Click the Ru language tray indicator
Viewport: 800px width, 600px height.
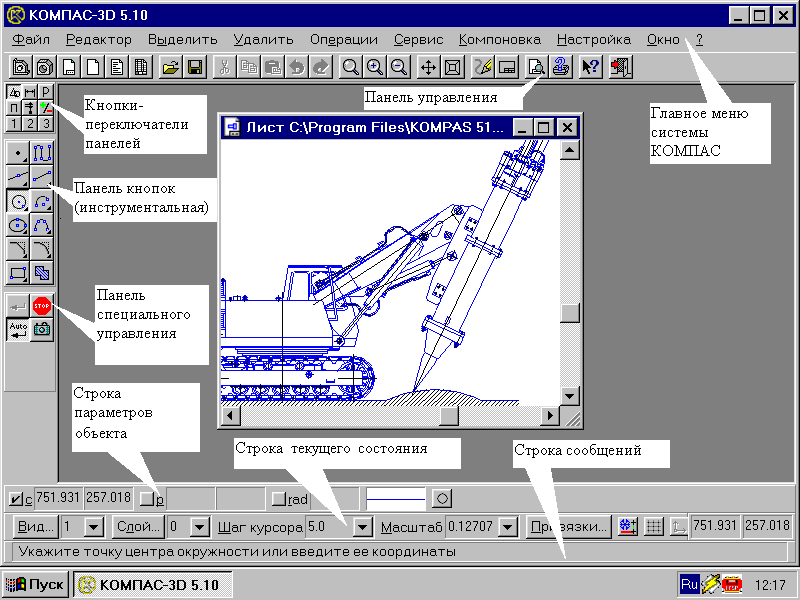point(689,584)
